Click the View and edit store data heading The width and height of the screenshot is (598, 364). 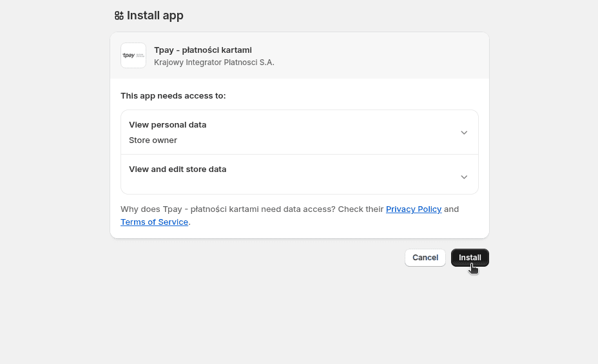tap(177, 169)
